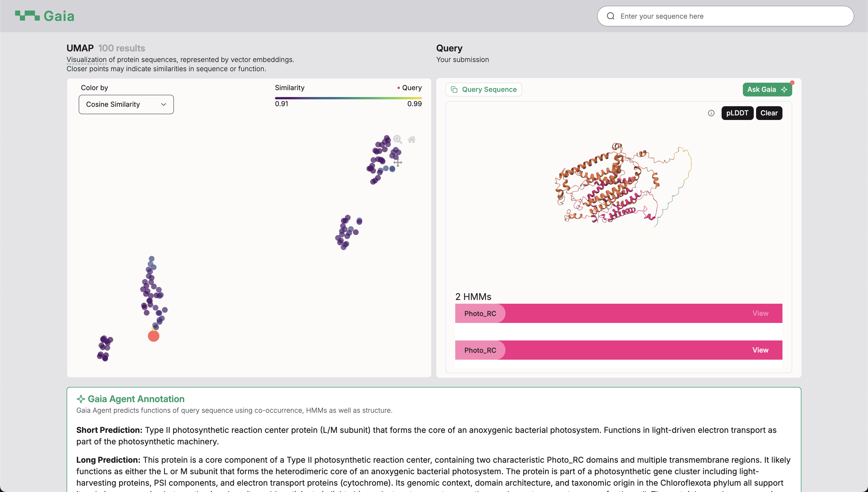Open structure info via the info icon
Viewport: 868px width, 492px height.
pyautogui.click(x=711, y=113)
